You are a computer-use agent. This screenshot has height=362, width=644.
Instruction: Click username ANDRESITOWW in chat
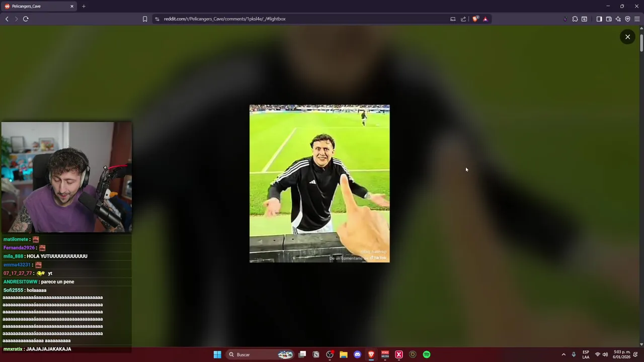(x=20, y=282)
